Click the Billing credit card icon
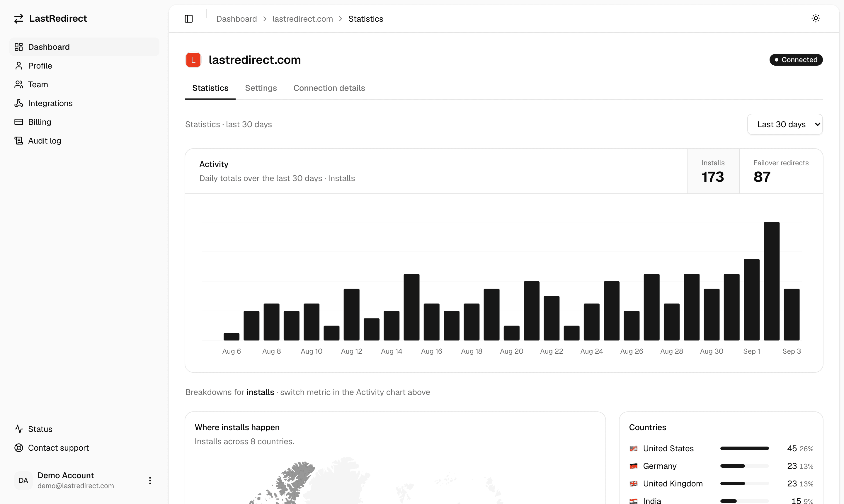The width and height of the screenshot is (844, 504). [x=19, y=122]
